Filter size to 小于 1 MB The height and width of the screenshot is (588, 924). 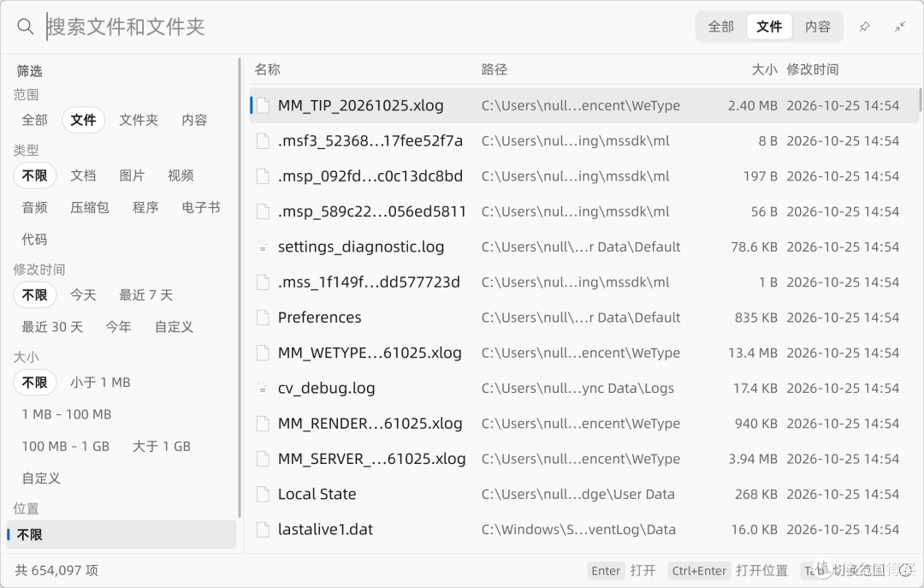click(100, 383)
